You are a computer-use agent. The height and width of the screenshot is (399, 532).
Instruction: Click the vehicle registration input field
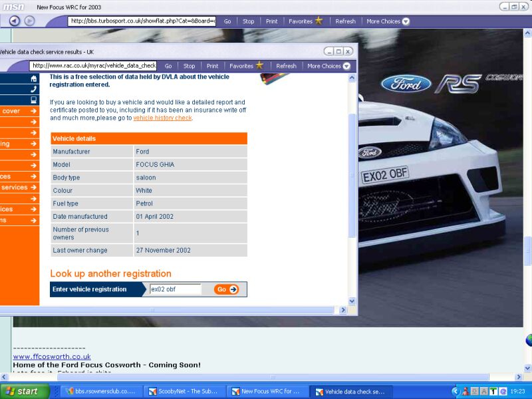click(176, 289)
